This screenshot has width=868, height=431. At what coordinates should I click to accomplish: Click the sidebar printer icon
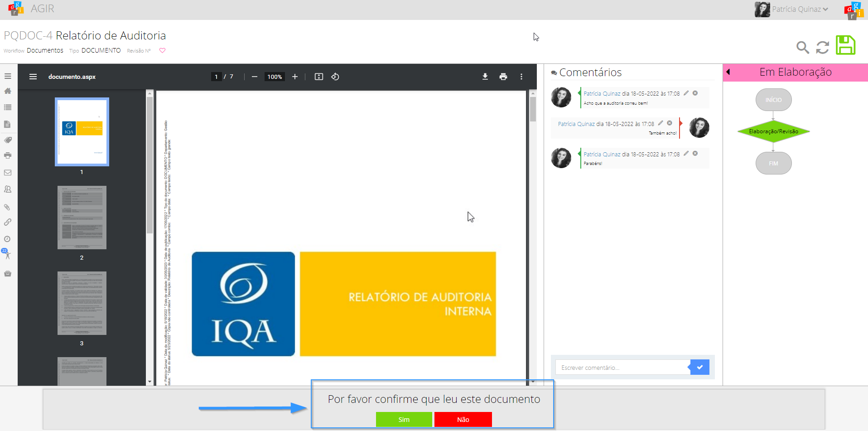tap(8, 155)
